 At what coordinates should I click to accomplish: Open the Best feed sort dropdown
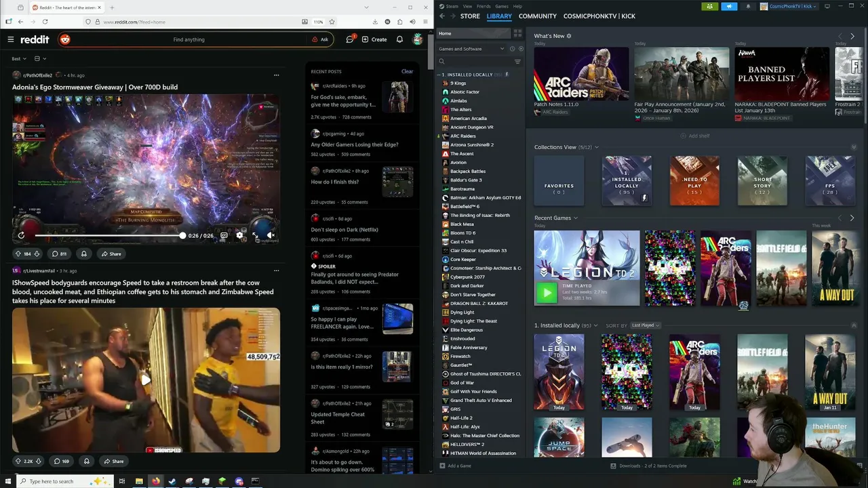[19, 59]
